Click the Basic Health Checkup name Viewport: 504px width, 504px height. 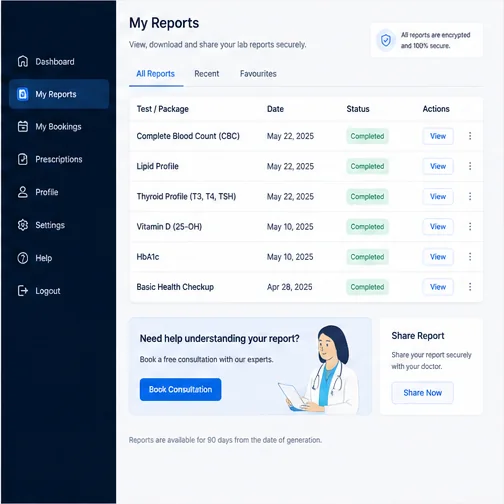175,287
